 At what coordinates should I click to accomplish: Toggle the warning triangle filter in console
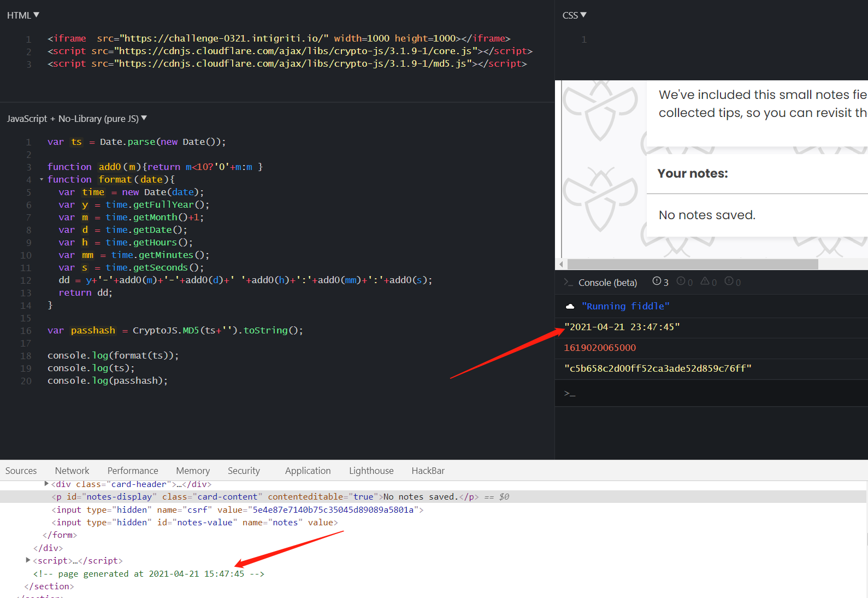point(708,282)
